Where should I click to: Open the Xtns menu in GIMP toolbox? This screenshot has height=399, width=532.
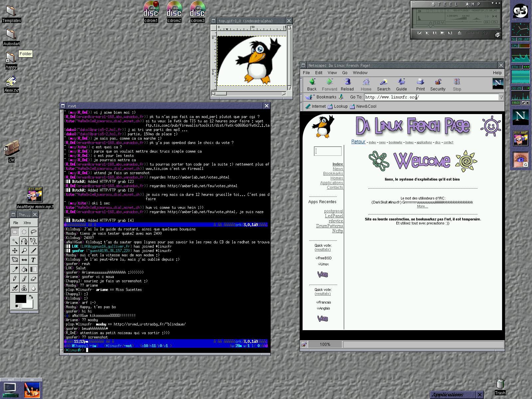pyautogui.click(x=27, y=223)
